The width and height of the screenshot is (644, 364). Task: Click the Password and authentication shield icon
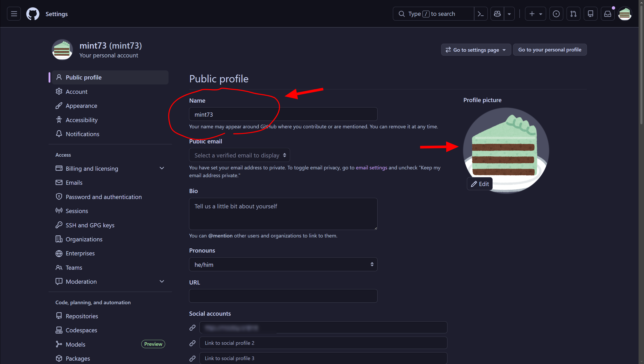coord(59,197)
